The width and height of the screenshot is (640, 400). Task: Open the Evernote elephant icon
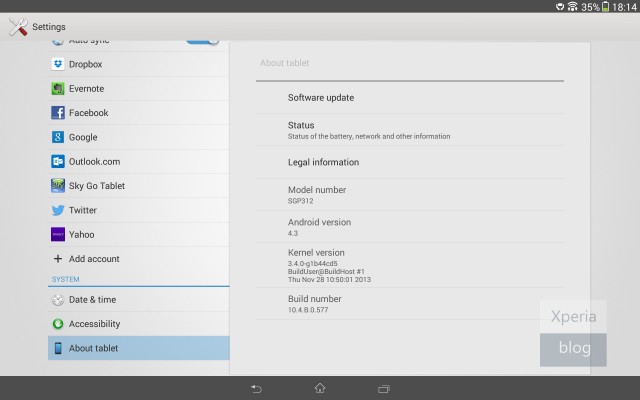point(58,89)
